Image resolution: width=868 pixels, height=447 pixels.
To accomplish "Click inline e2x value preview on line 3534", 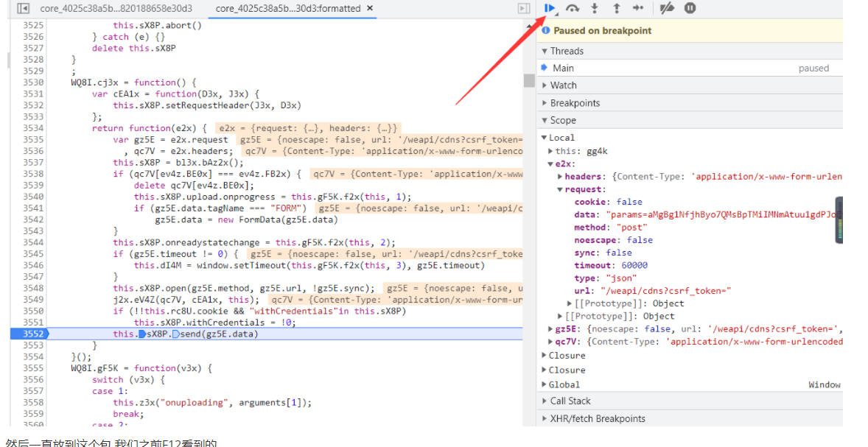I will (x=308, y=128).
